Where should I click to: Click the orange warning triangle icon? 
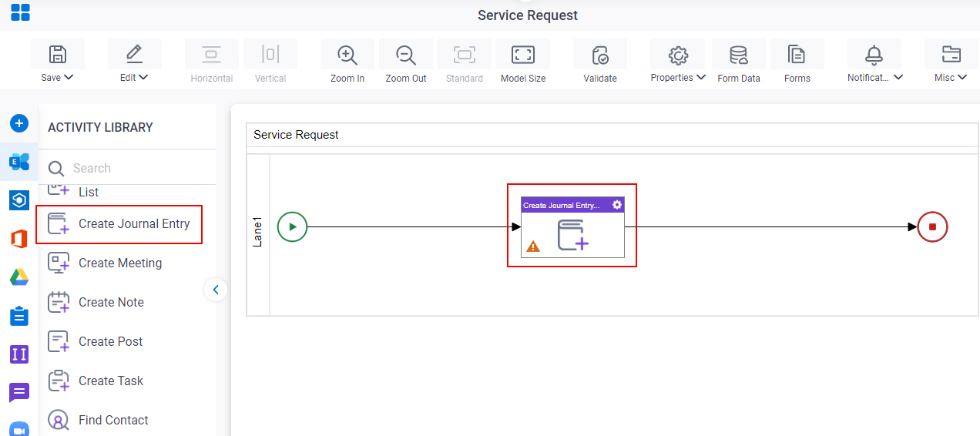pyautogui.click(x=532, y=247)
